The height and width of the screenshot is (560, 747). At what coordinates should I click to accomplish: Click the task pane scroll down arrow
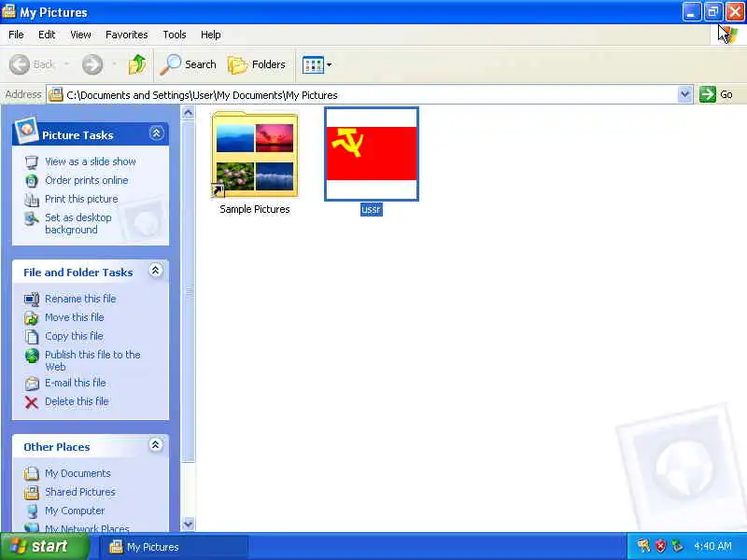(189, 524)
